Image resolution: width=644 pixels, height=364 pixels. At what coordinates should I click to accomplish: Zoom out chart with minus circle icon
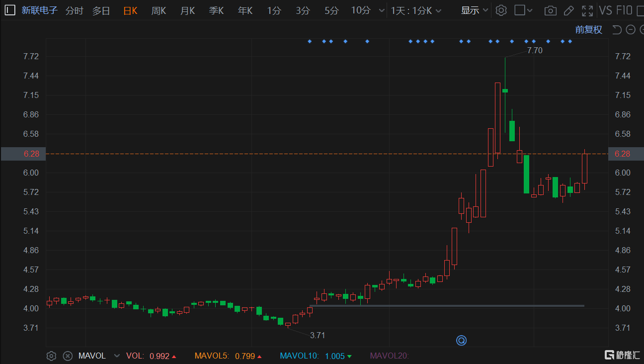(x=631, y=30)
